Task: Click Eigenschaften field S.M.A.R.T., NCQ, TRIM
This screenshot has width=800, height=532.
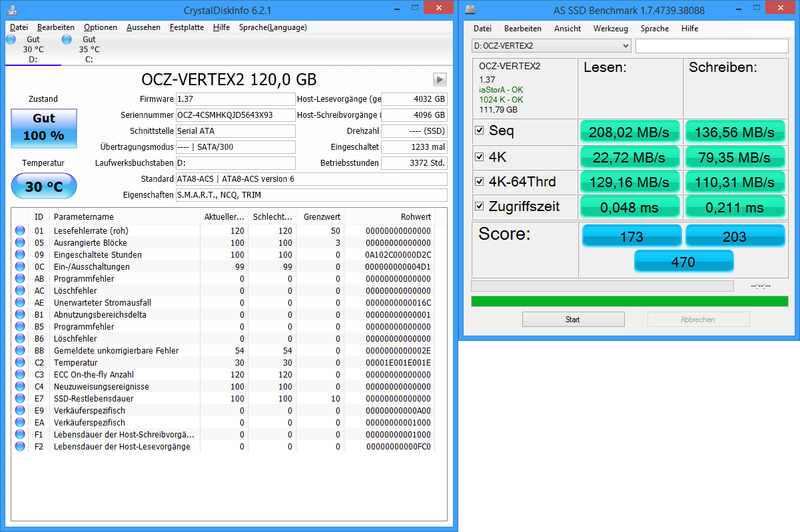Action: pyautogui.click(x=312, y=195)
